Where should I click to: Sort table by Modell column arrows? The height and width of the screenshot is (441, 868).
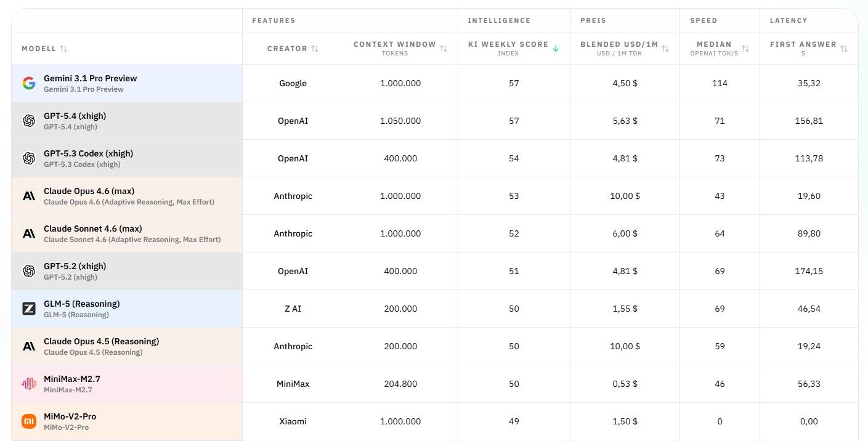click(63, 49)
